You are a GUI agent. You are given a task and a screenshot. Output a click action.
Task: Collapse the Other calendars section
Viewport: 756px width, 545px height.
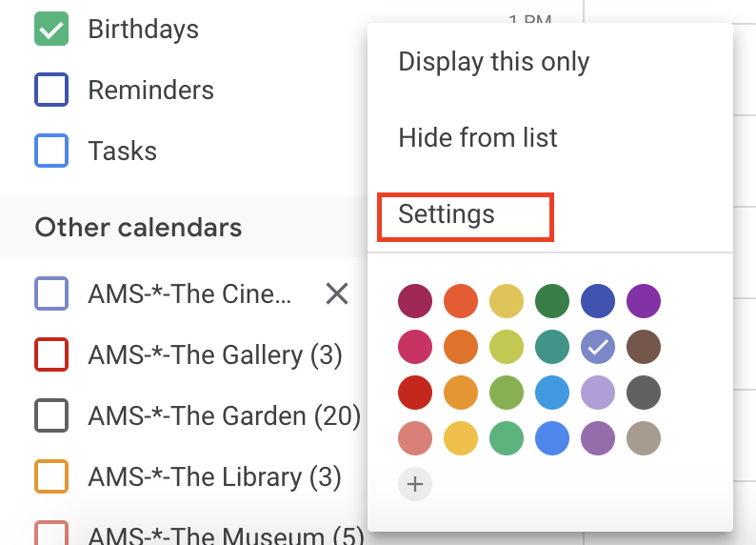138,228
